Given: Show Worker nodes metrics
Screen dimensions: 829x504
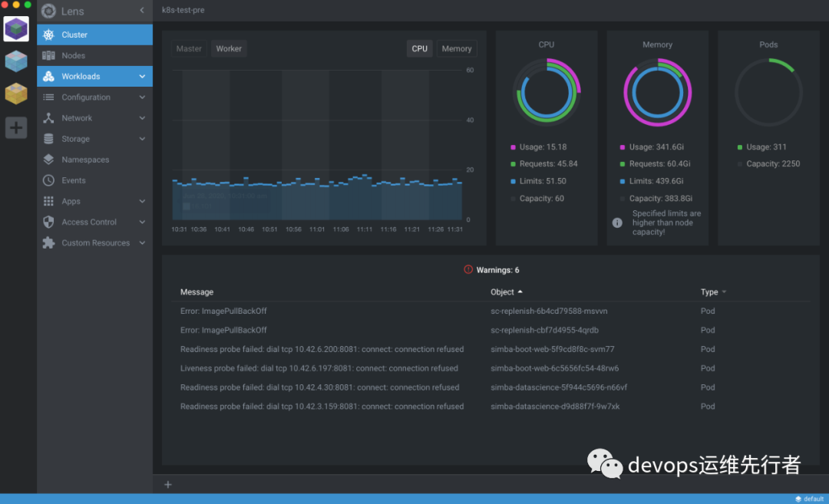Looking at the screenshot, I should tap(229, 48).
